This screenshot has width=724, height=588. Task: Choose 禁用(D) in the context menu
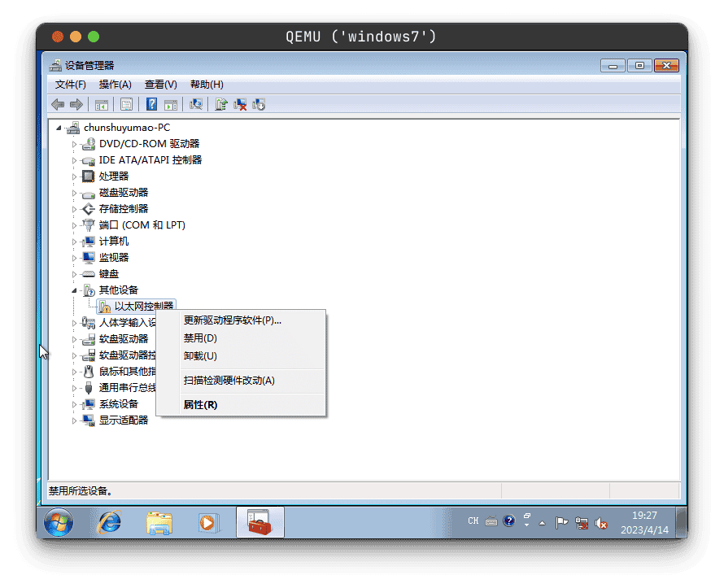tap(242, 338)
